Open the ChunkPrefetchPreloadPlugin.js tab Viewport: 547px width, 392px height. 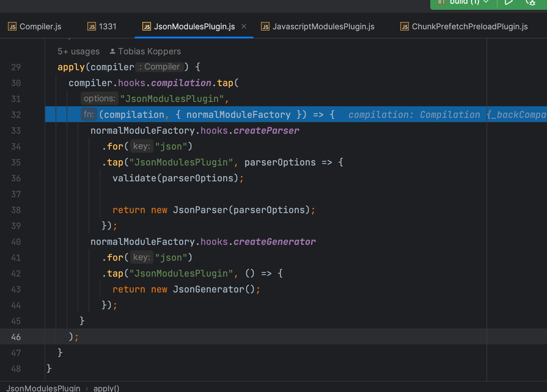click(469, 27)
